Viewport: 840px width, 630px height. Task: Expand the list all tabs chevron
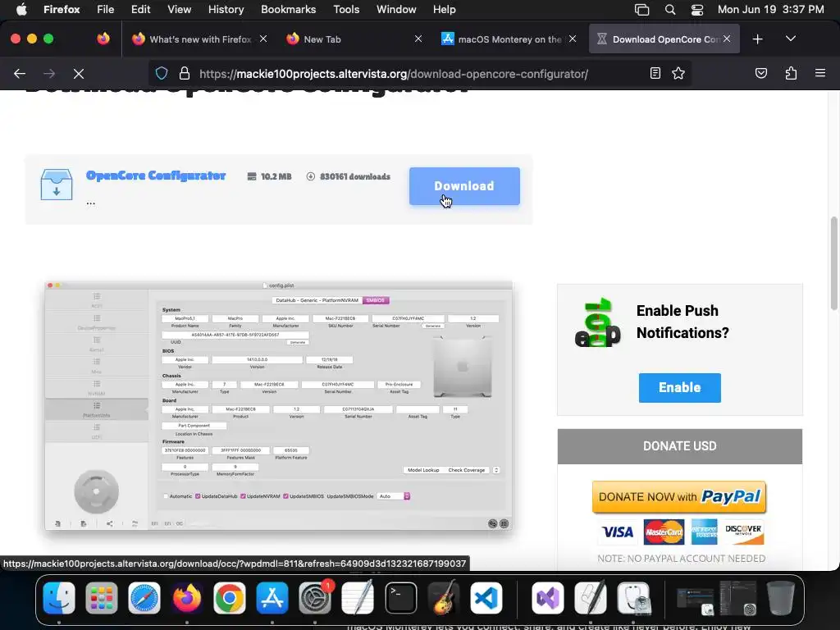[790, 39]
